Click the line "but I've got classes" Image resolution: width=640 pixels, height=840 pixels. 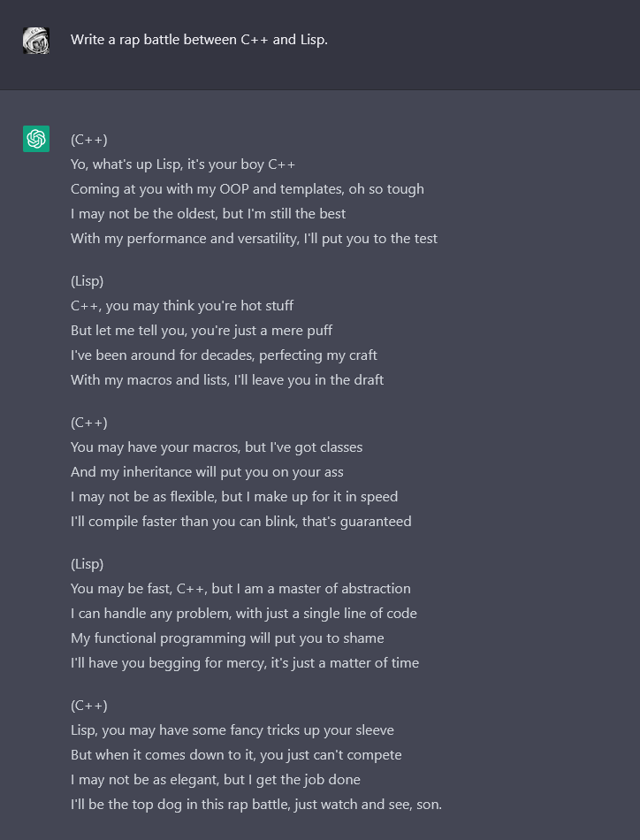click(217, 447)
